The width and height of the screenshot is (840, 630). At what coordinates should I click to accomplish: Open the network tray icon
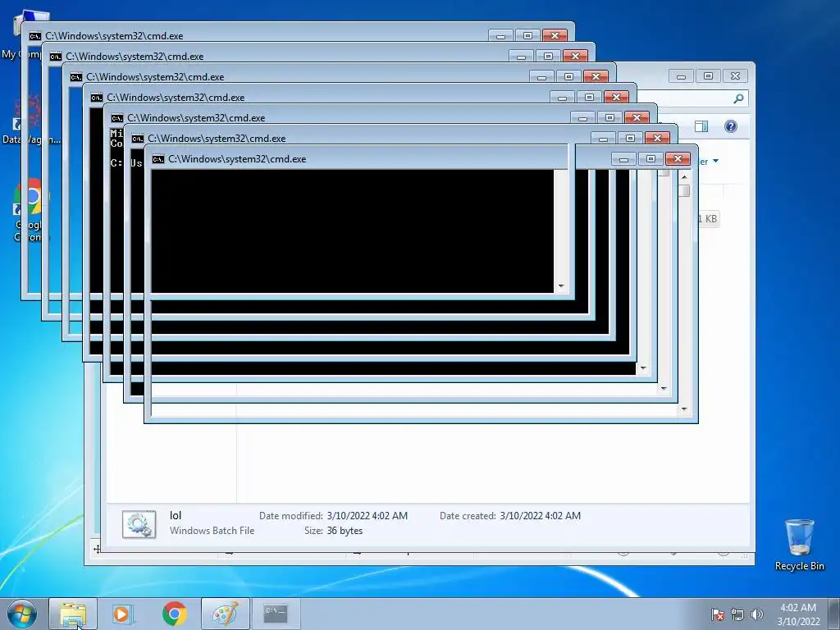(737, 614)
